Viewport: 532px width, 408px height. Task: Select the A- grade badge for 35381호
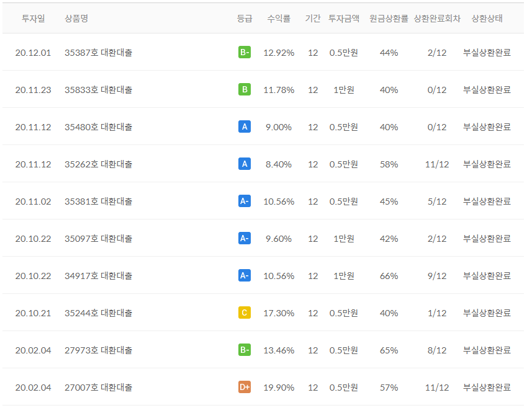click(x=245, y=202)
